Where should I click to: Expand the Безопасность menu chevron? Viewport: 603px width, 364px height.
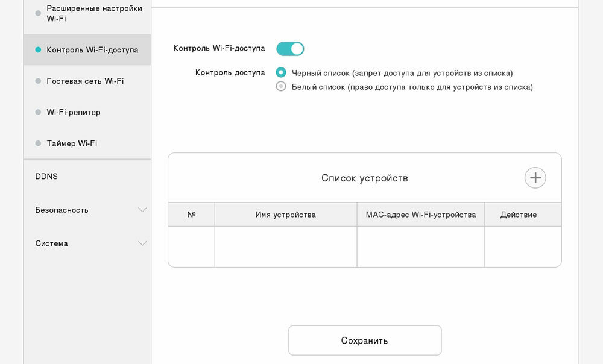[142, 210]
